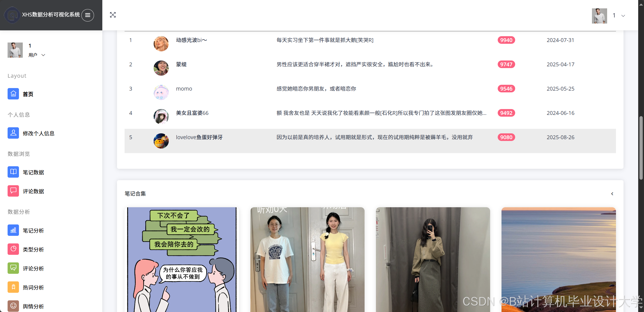Screen dimensions: 644x312
Task: Click the fullscreen expand icon in top bar
Action: click(x=113, y=15)
